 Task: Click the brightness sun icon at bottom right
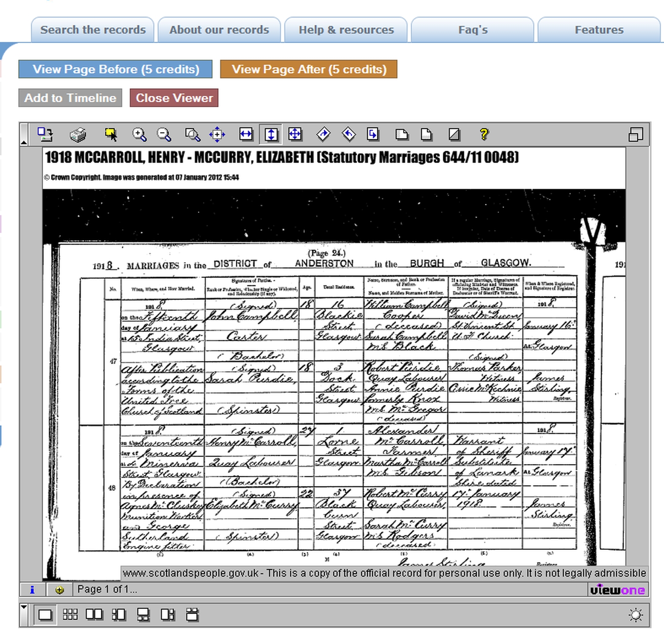pos(635,615)
